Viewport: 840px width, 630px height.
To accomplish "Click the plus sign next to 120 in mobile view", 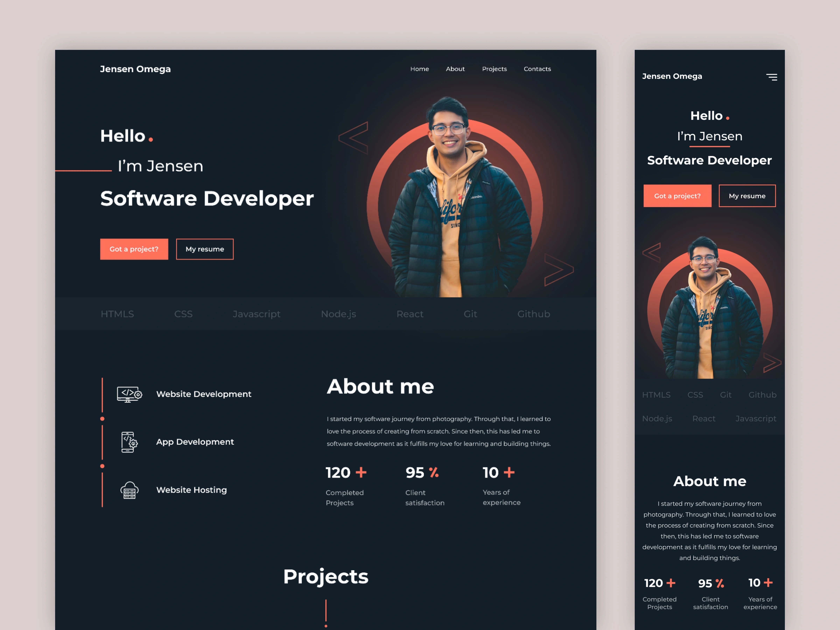I will pos(671,583).
